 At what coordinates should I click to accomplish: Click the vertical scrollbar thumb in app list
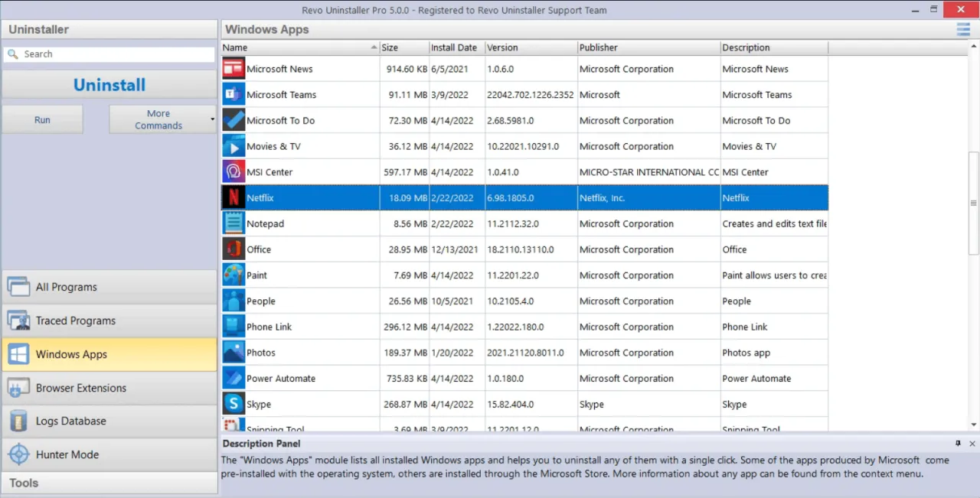(x=973, y=203)
